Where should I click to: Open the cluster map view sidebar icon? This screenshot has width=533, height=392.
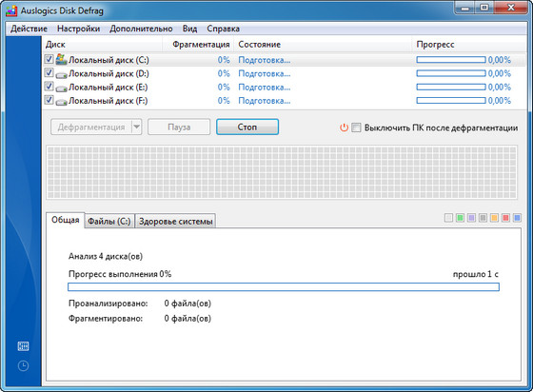point(23,346)
